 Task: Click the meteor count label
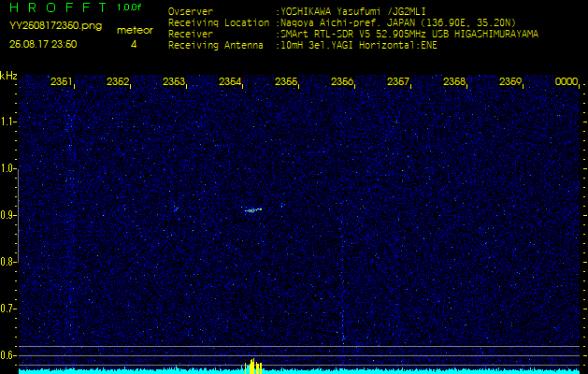click(x=135, y=30)
